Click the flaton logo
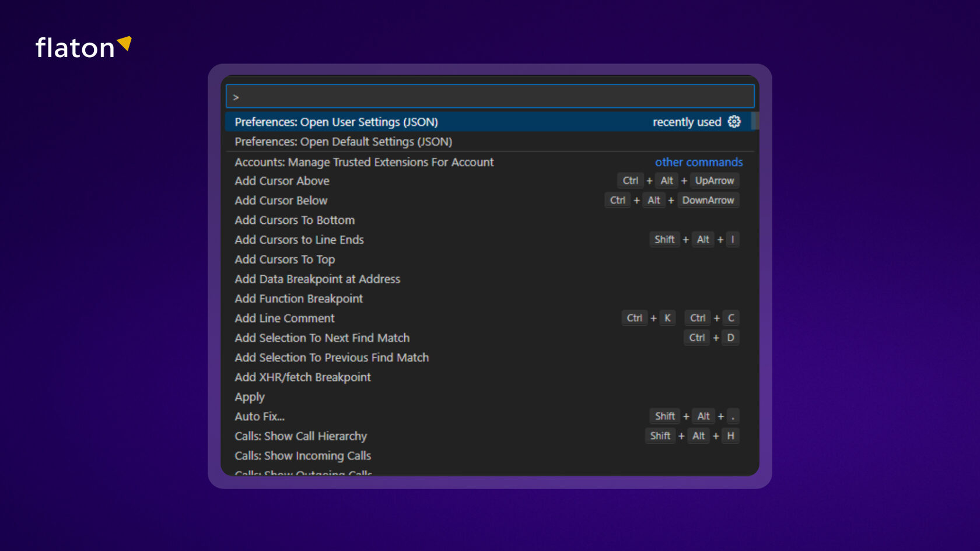980x551 pixels. click(83, 47)
